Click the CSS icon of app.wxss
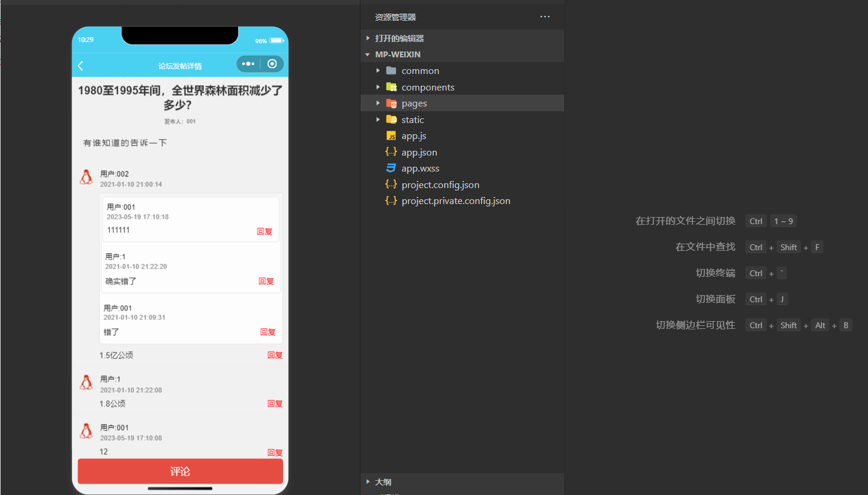868x495 pixels. [391, 168]
